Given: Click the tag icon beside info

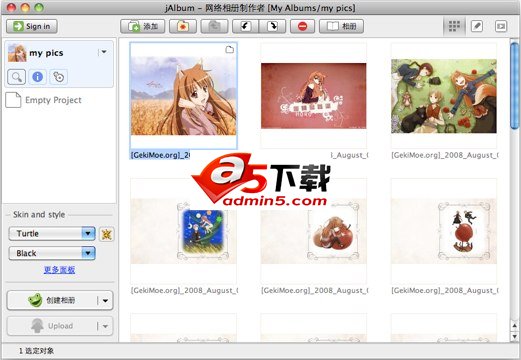Looking at the screenshot, I should coord(59,77).
